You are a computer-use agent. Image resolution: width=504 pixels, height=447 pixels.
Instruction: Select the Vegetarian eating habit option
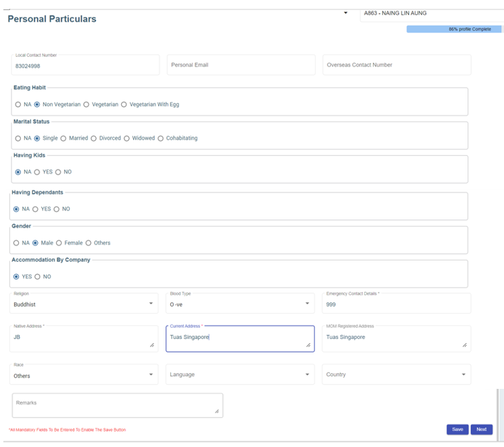(86, 105)
